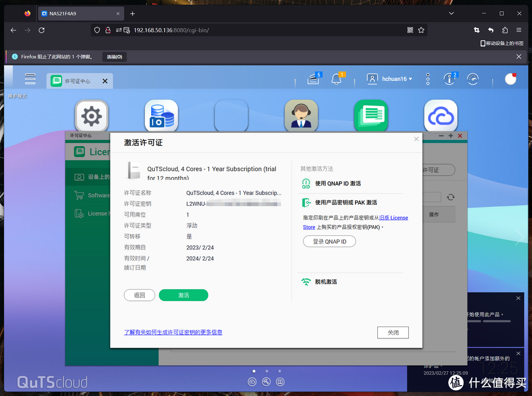Image resolution: width=532 pixels, height=396 pixels.
Task: Open Firefox extensions puzzle icon
Action: coord(505,30)
